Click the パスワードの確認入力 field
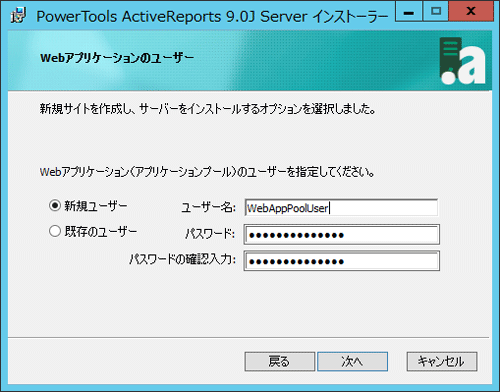 tap(341, 261)
